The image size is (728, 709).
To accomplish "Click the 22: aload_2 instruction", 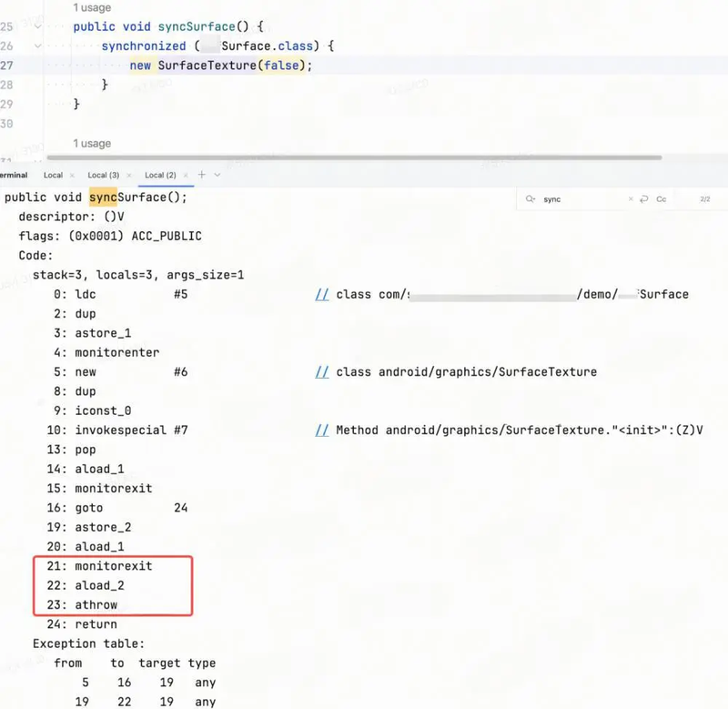I will tap(86, 585).
